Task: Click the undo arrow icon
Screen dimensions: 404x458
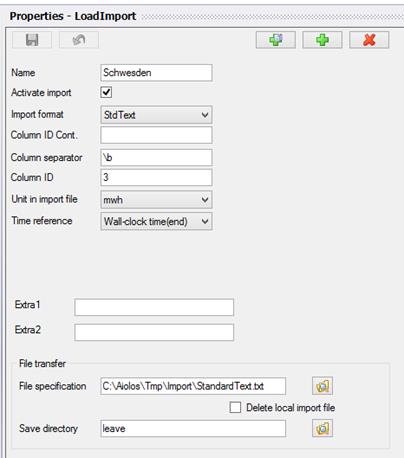Action: [79, 40]
